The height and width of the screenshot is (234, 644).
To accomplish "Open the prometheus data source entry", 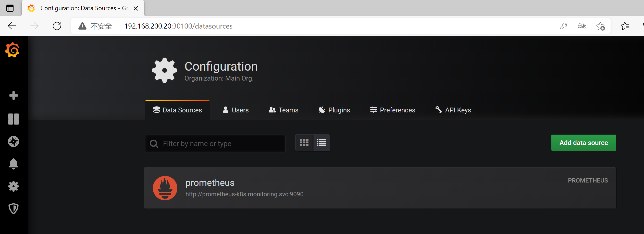I will click(210, 183).
